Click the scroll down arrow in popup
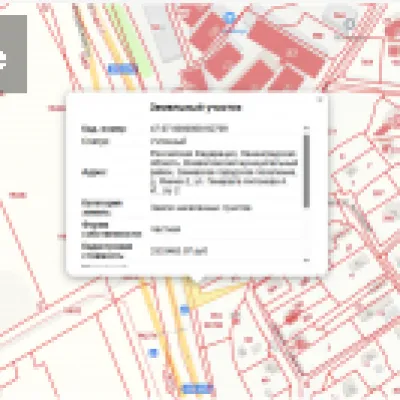Viewport: 400px width, 400px height. 307,260
